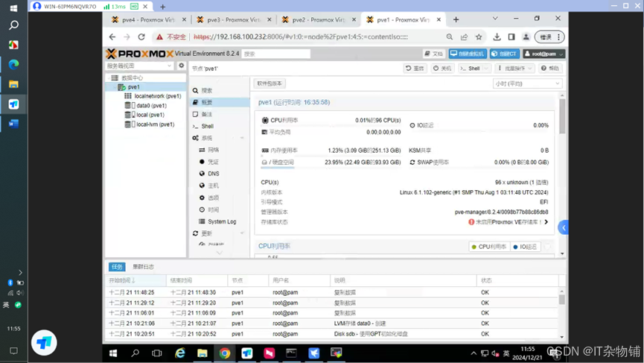Open Chrome from the taskbar

(225, 353)
